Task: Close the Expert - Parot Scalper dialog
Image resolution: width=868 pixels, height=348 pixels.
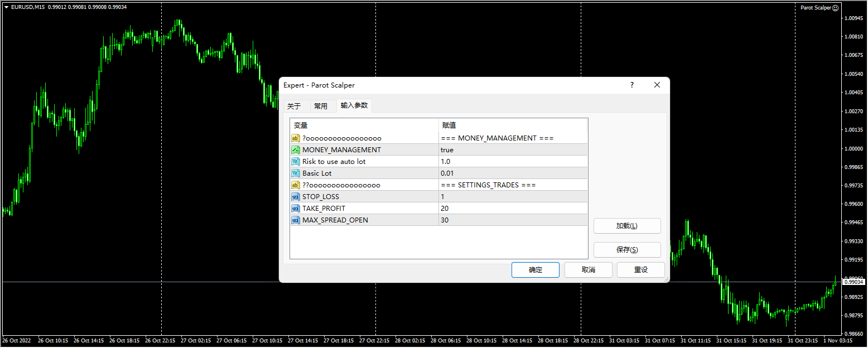Action: (x=657, y=85)
